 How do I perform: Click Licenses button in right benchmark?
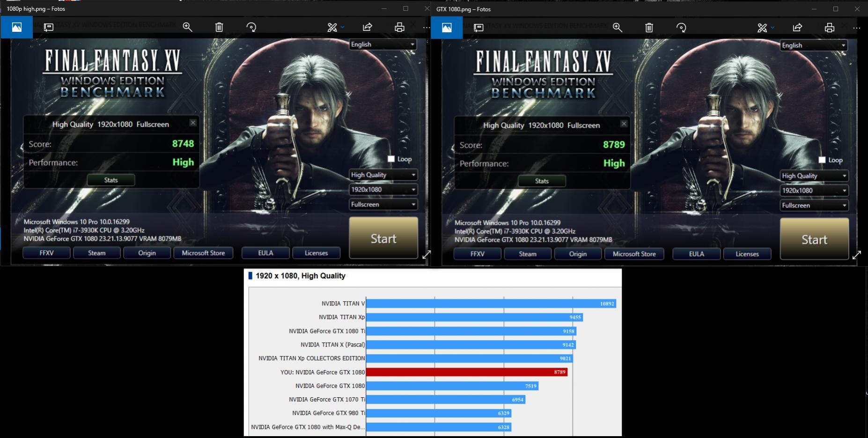[747, 254]
